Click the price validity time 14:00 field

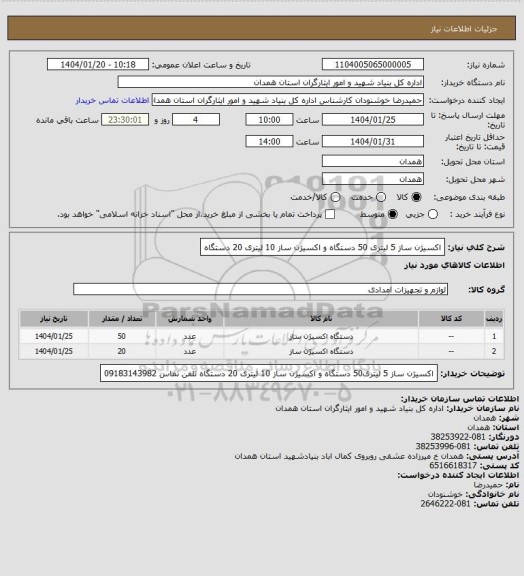pos(269,141)
